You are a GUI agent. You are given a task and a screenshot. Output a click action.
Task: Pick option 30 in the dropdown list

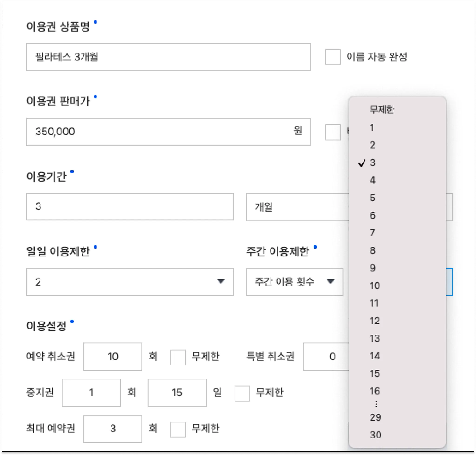376,435
